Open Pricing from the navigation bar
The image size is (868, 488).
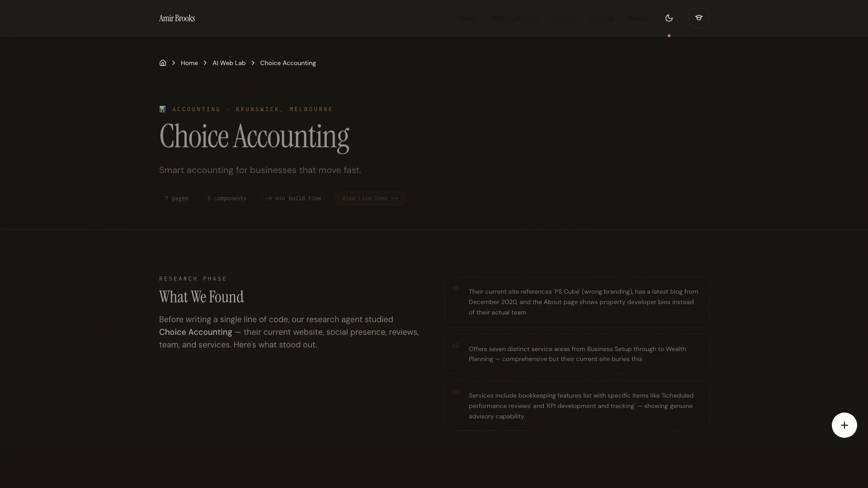602,18
